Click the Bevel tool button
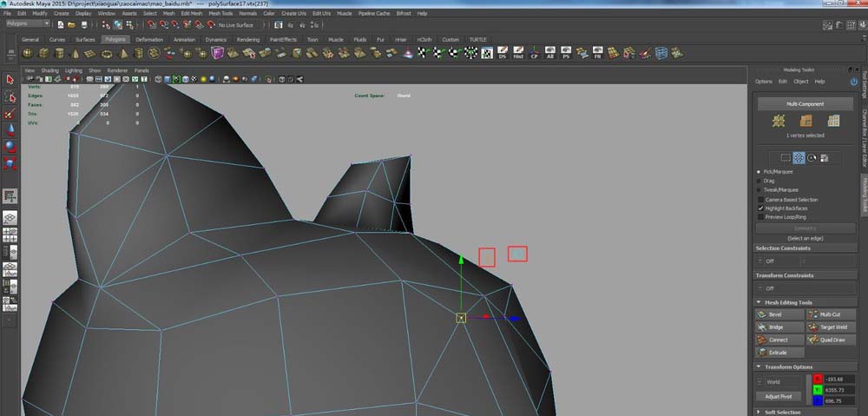 pos(779,314)
